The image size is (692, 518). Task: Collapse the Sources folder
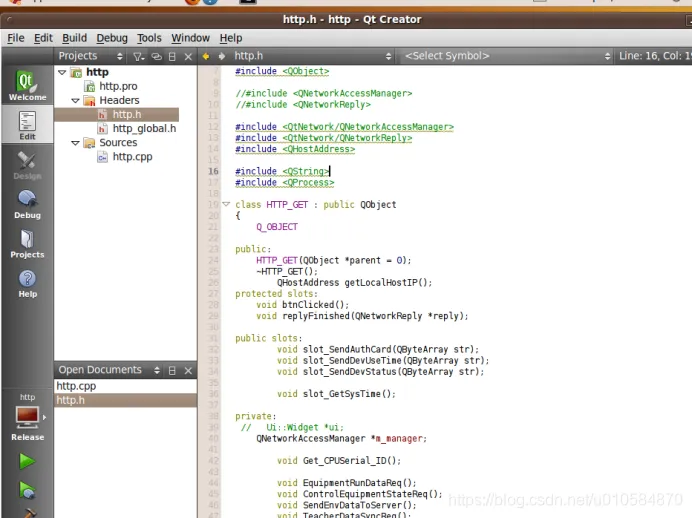[x=75, y=143]
